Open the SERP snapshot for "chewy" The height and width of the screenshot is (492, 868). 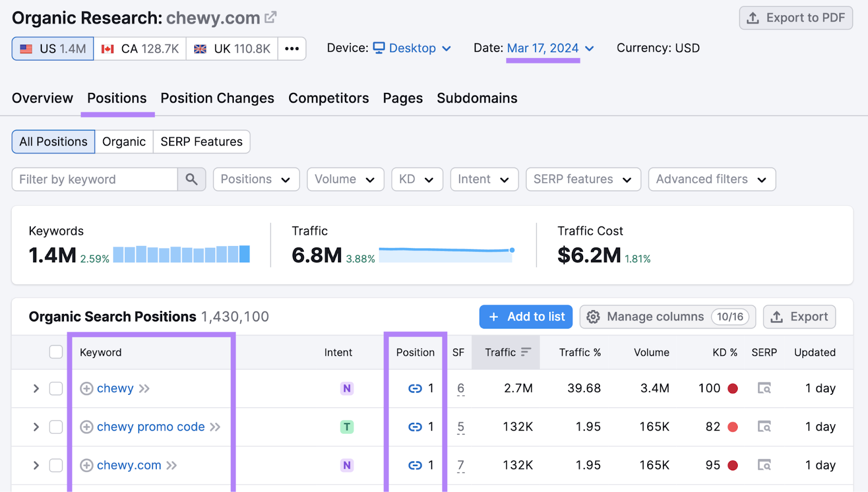(x=764, y=388)
